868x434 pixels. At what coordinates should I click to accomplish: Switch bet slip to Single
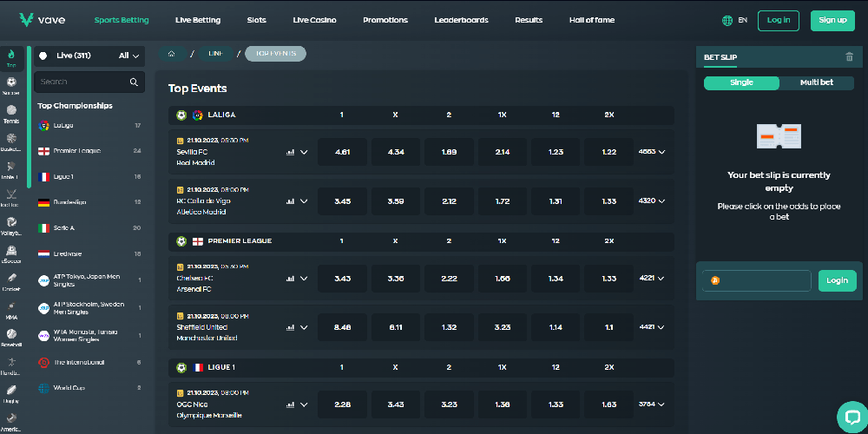(741, 82)
